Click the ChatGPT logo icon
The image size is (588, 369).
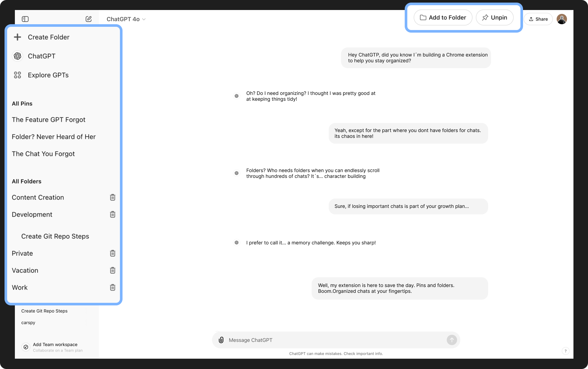coord(17,56)
